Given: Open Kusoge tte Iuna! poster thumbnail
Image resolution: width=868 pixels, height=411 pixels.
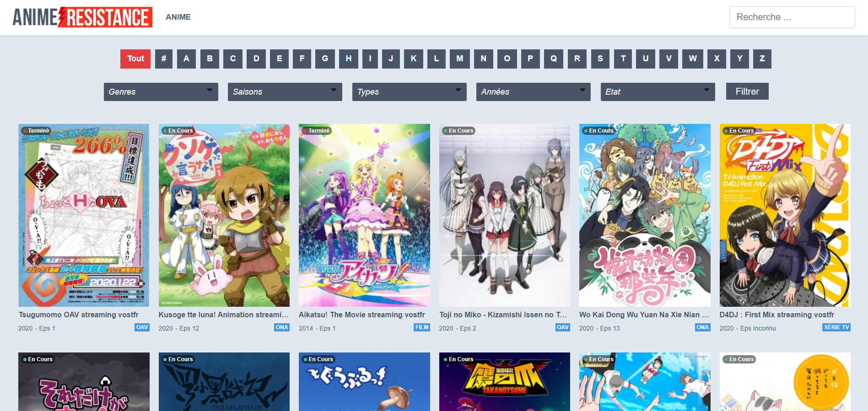Looking at the screenshot, I should pyautogui.click(x=224, y=215).
